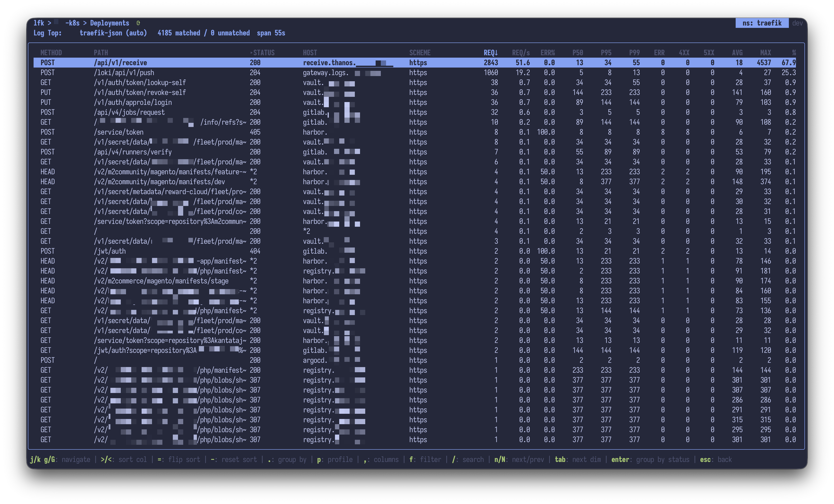Sort by the AVG column header
Image resolution: width=834 pixels, height=504 pixels.
(737, 53)
